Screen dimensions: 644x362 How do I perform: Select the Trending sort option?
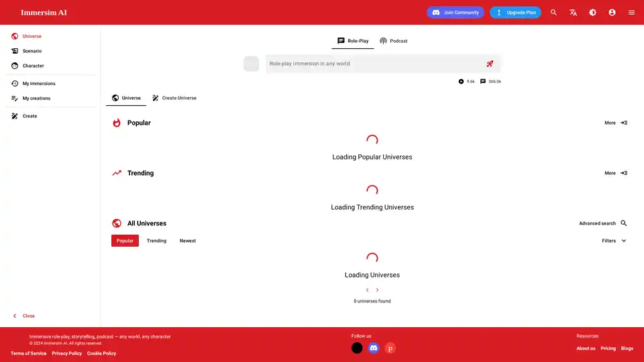pyautogui.click(x=156, y=241)
